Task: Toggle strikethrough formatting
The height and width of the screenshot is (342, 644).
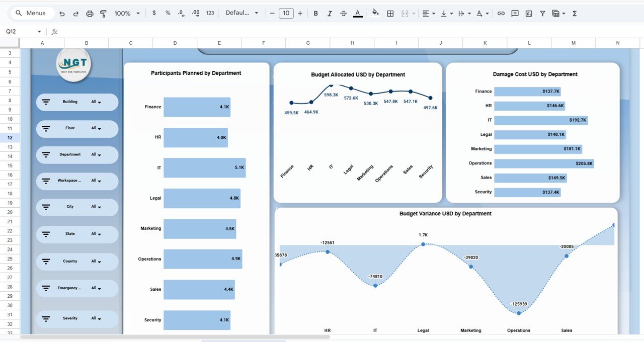Action: pyautogui.click(x=344, y=13)
